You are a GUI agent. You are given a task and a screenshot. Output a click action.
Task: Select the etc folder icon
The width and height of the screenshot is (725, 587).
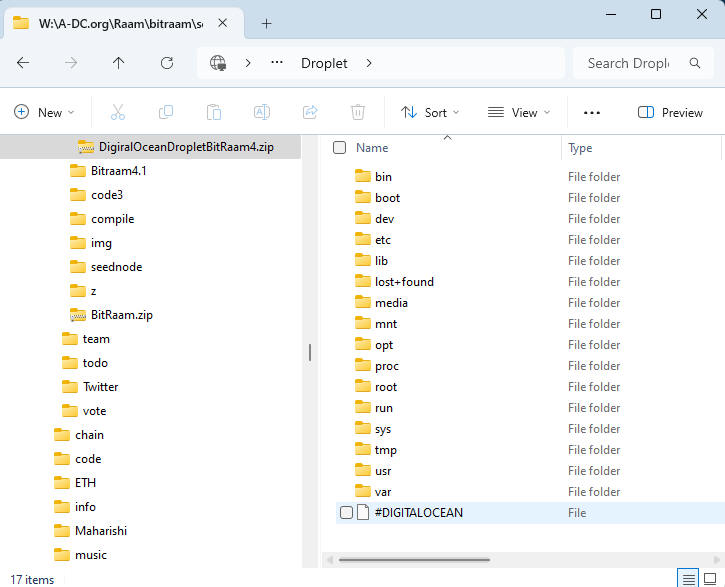pyautogui.click(x=362, y=239)
